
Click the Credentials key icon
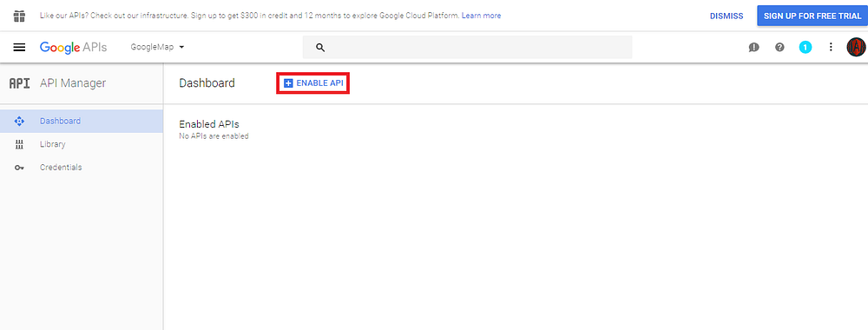click(19, 168)
